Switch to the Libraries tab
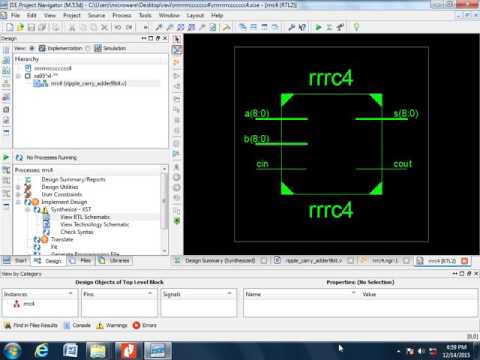 pos(114,261)
